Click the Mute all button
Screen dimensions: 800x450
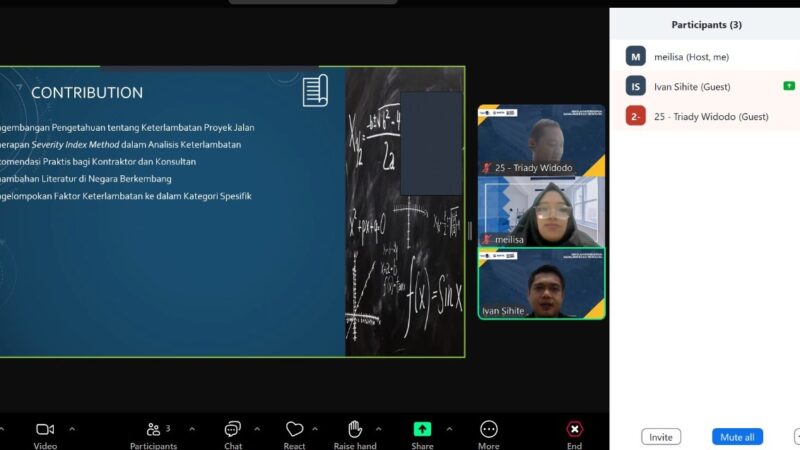737,437
